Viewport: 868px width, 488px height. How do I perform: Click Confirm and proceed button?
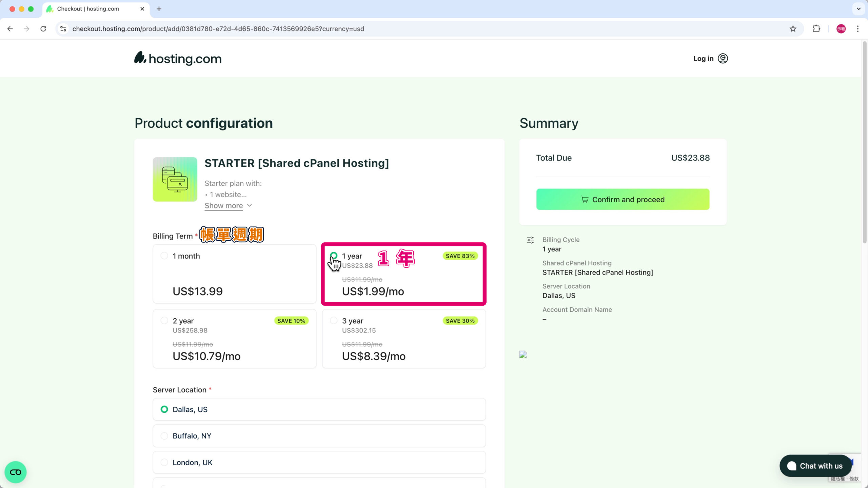point(623,199)
